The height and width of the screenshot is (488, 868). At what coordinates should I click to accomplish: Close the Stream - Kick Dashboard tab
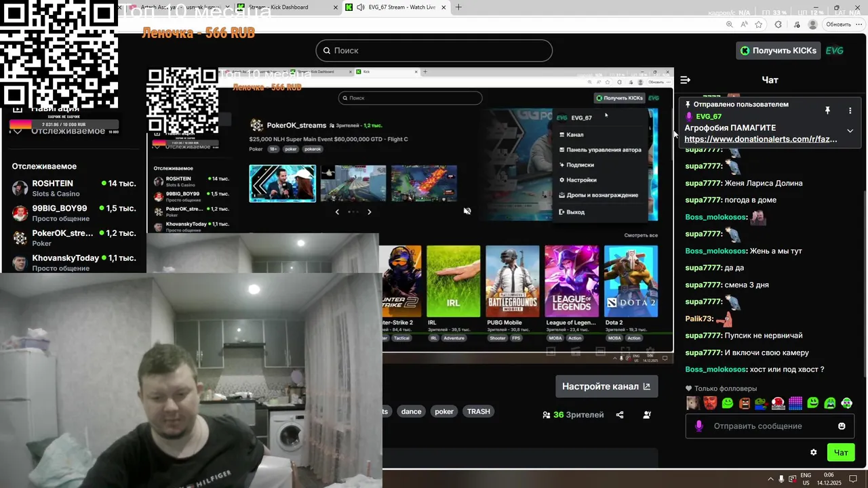tap(336, 7)
